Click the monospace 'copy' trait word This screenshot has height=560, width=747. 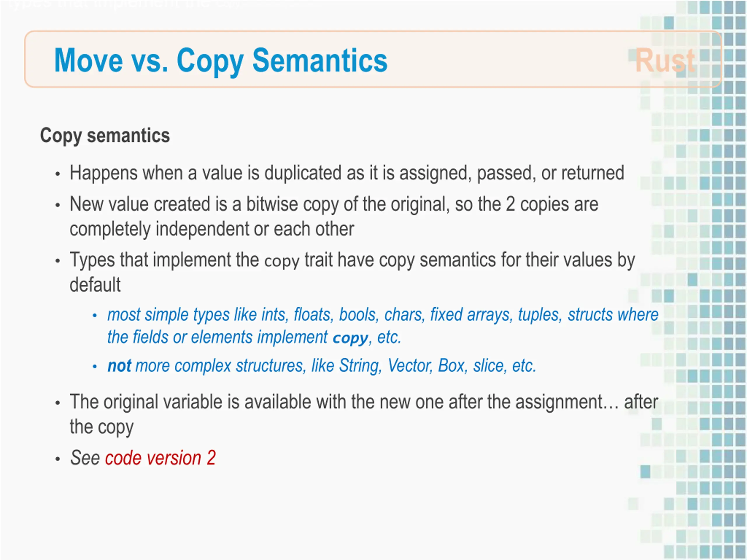tap(282, 262)
